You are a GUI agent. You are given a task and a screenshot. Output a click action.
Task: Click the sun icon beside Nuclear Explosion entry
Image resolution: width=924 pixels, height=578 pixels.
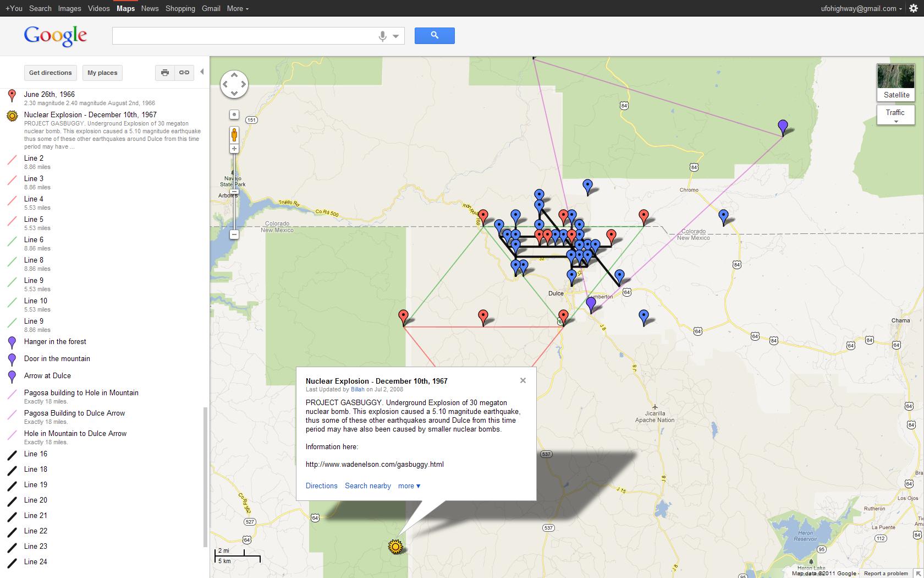click(x=12, y=116)
